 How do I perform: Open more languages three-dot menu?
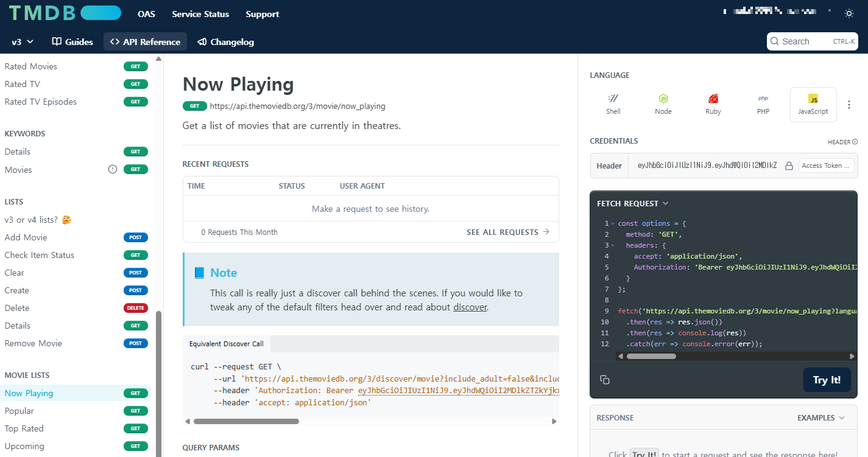[x=849, y=105]
